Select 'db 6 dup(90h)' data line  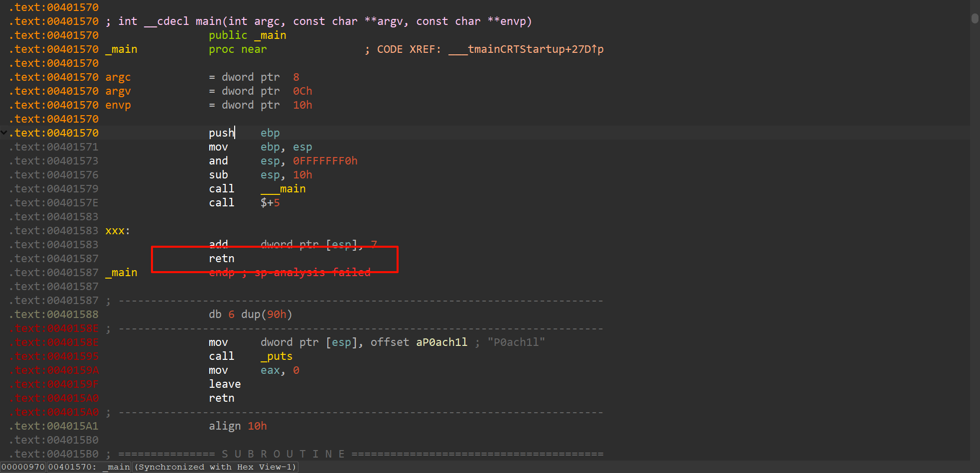[x=251, y=315]
